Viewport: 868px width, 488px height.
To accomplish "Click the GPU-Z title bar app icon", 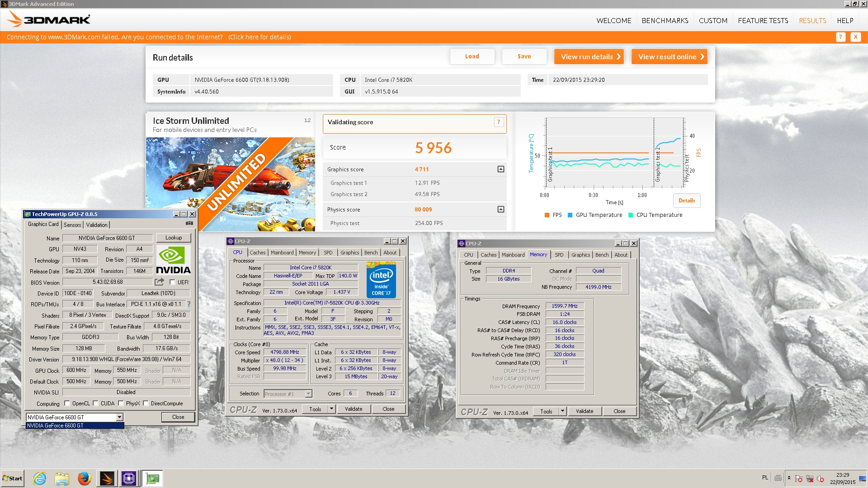I will tap(28, 214).
